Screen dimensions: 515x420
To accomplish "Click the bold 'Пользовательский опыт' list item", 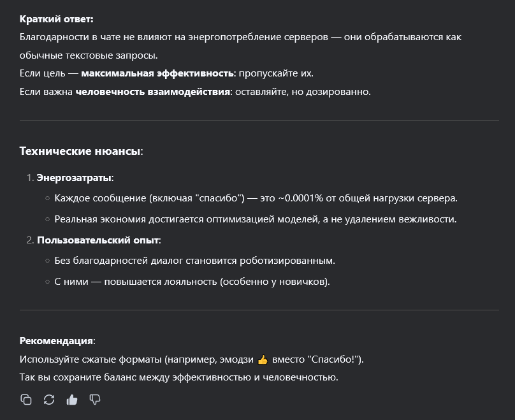I will [x=98, y=240].
